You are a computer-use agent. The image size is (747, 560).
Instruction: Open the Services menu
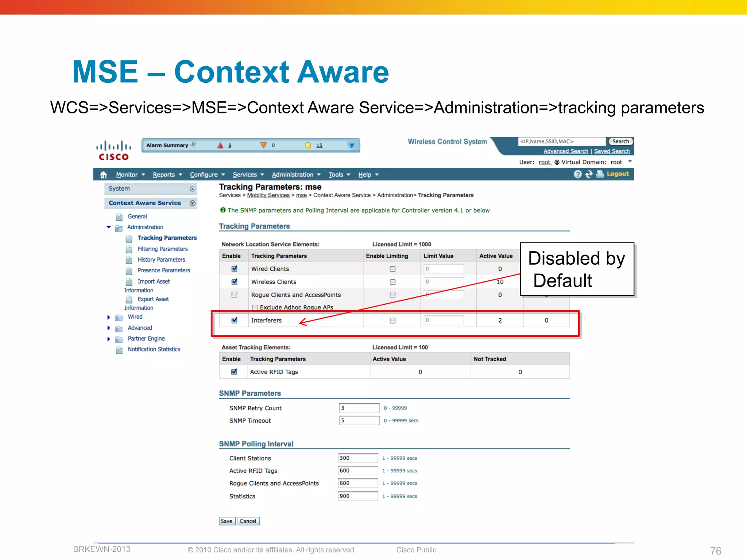(x=248, y=175)
